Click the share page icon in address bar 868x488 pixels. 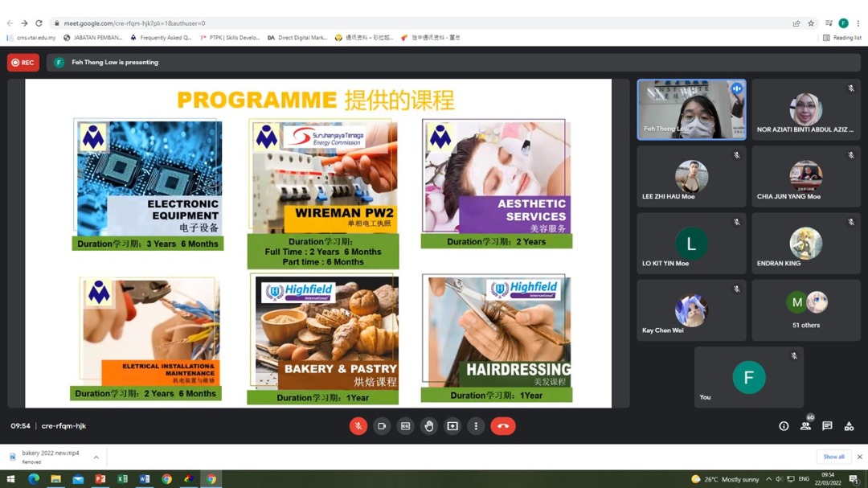point(796,23)
